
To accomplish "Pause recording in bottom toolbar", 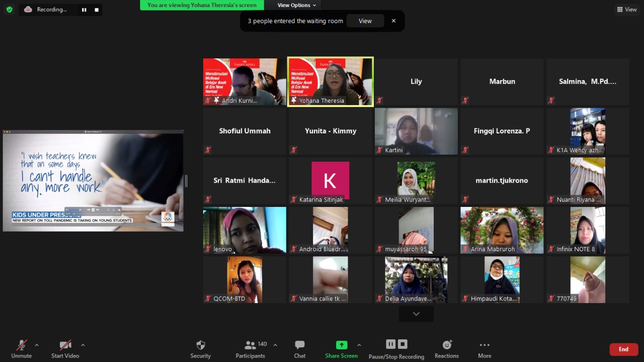I will point(390,344).
